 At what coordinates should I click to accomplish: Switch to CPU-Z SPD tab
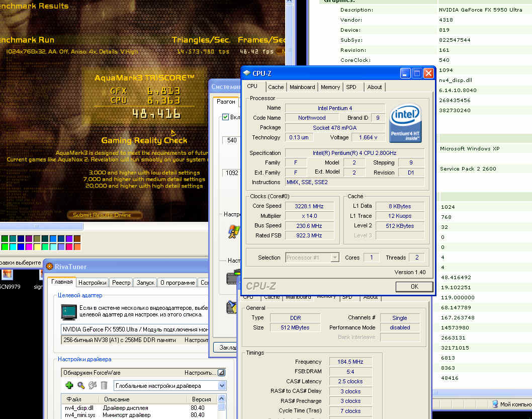click(x=351, y=87)
